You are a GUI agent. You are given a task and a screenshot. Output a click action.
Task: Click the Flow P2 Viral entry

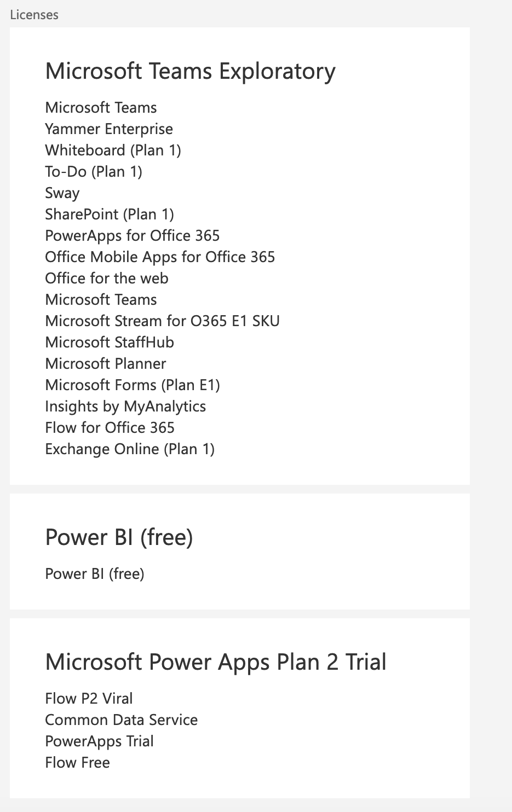click(89, 699)
